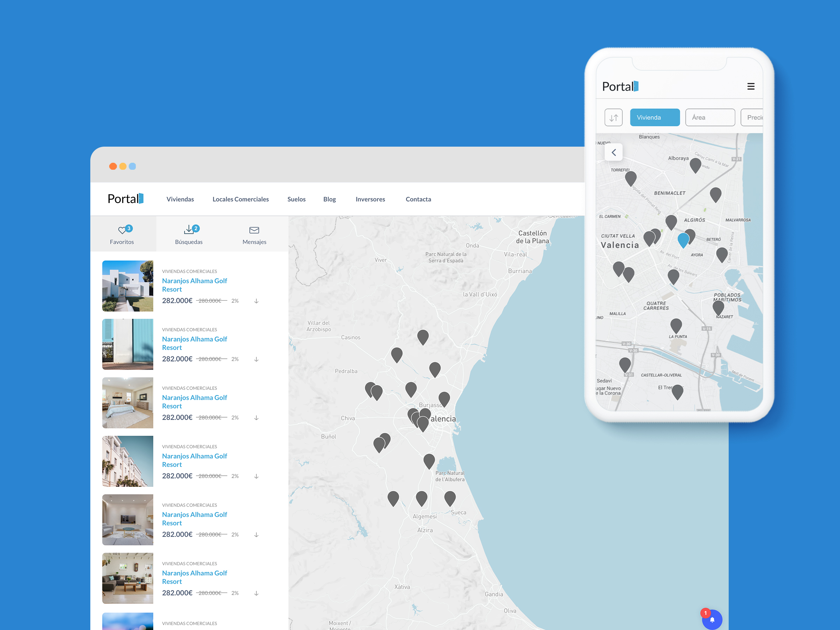
Task: Open the Locales Comerciales menu item
Action: (x=240, y=199)
